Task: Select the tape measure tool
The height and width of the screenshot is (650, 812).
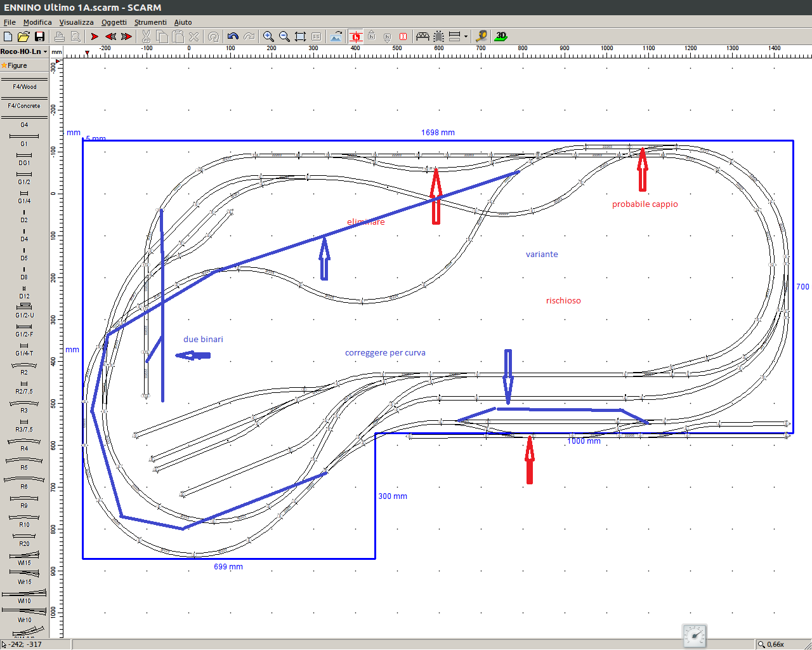Action: tap(481, 36)
